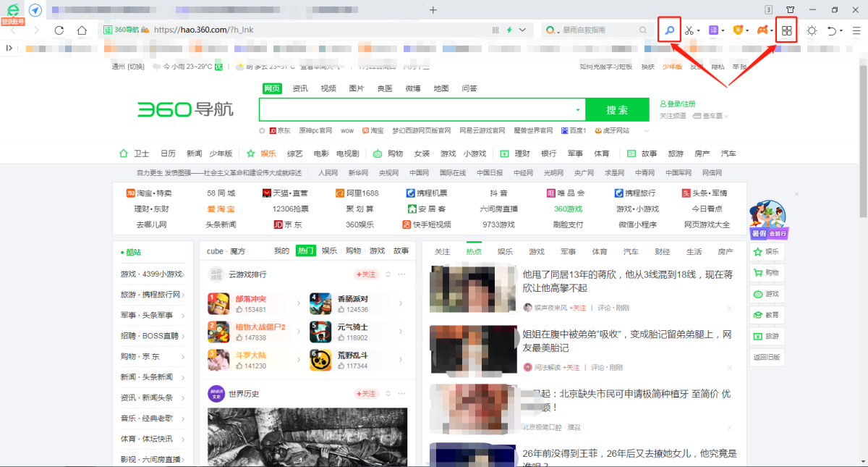This screenshot has width=868, height=467.
Task: Open the hamburger main menu icon
Action: click(856, 30)
